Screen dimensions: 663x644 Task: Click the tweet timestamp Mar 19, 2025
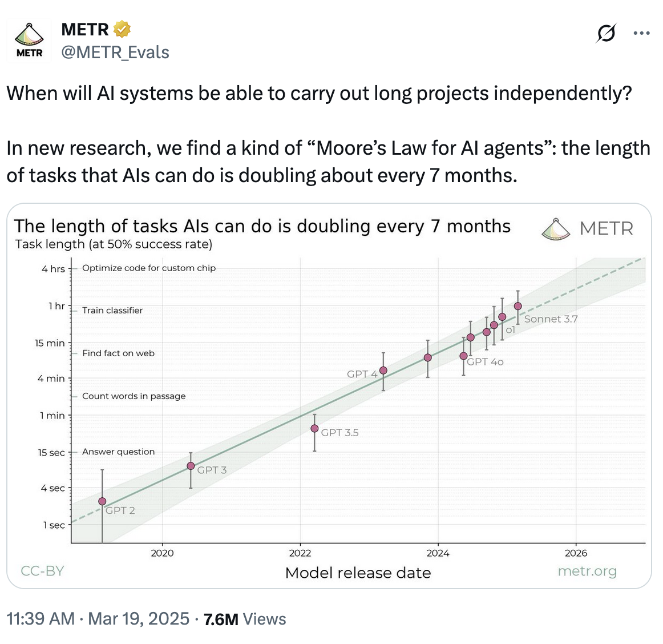tap(139, 619)
